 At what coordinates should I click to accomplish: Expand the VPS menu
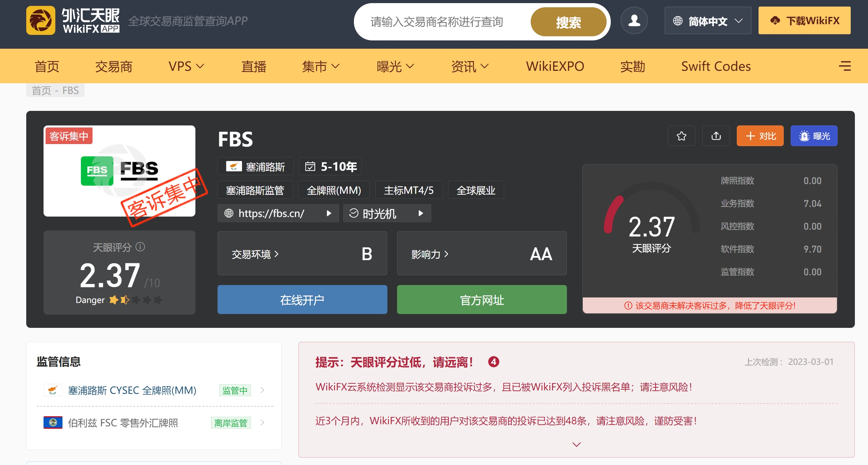(186, 66)
